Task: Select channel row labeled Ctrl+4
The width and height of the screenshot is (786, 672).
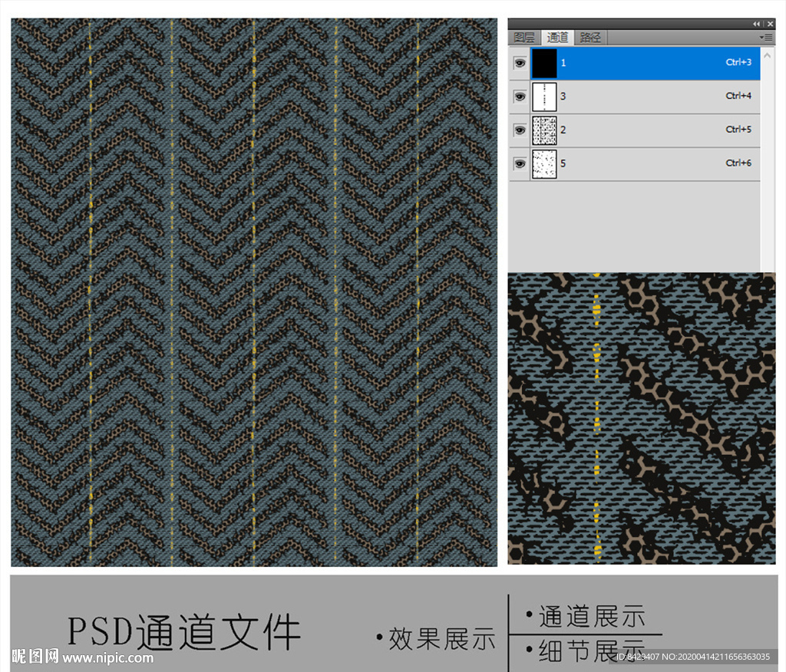Action: pos(635,97)
